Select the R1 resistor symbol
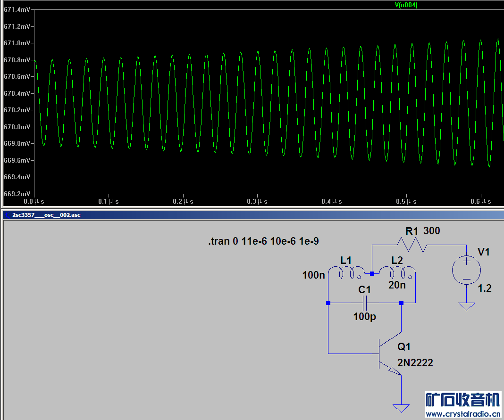504x420 pixels. [x=412, y=245]
